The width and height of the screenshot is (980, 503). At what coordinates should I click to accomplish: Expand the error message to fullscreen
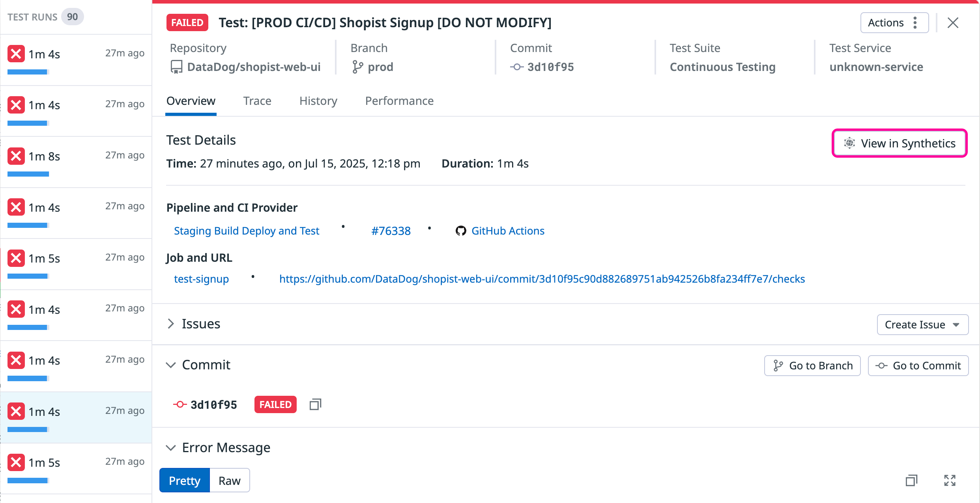coord(950,480)
